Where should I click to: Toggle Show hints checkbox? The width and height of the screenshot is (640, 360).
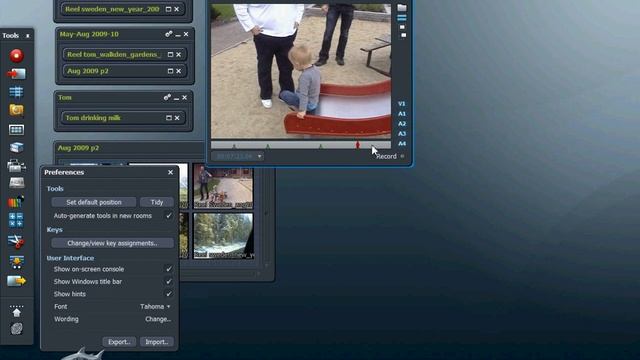[169, 294]
